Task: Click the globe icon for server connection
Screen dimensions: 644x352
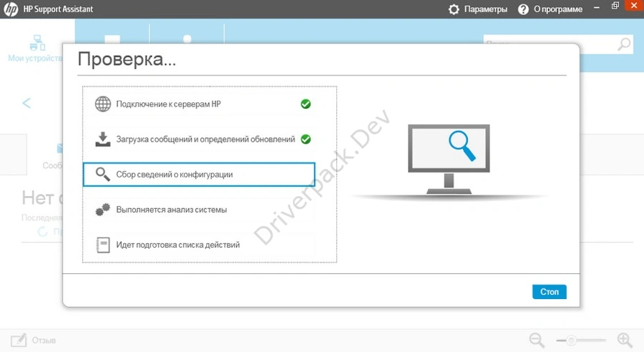Action: coord(102,104)
